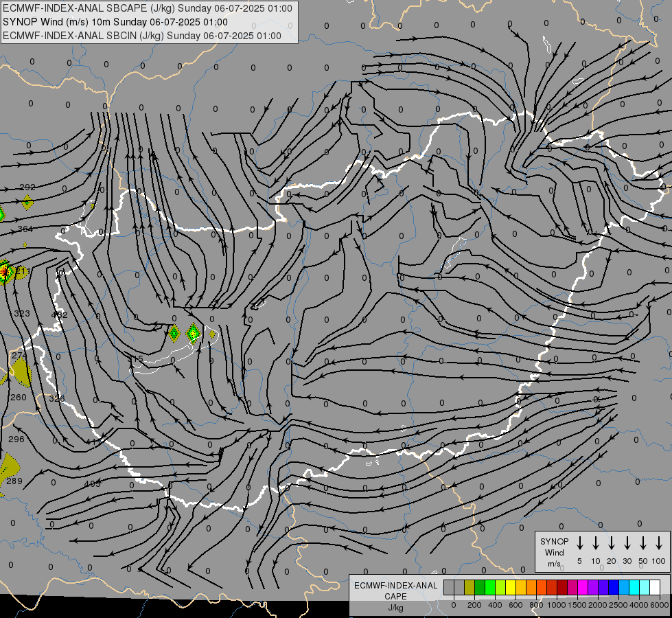Select the pure blue swatch in CAPE legend

(614, 587)
